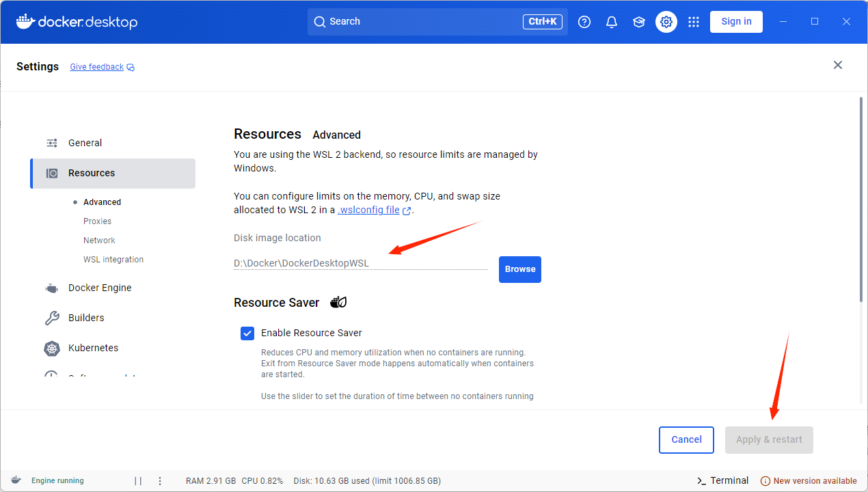The width and height of the screenshot is (868, 492).
Task: Open the Terminal from status bar
Action: coord(722,481)
